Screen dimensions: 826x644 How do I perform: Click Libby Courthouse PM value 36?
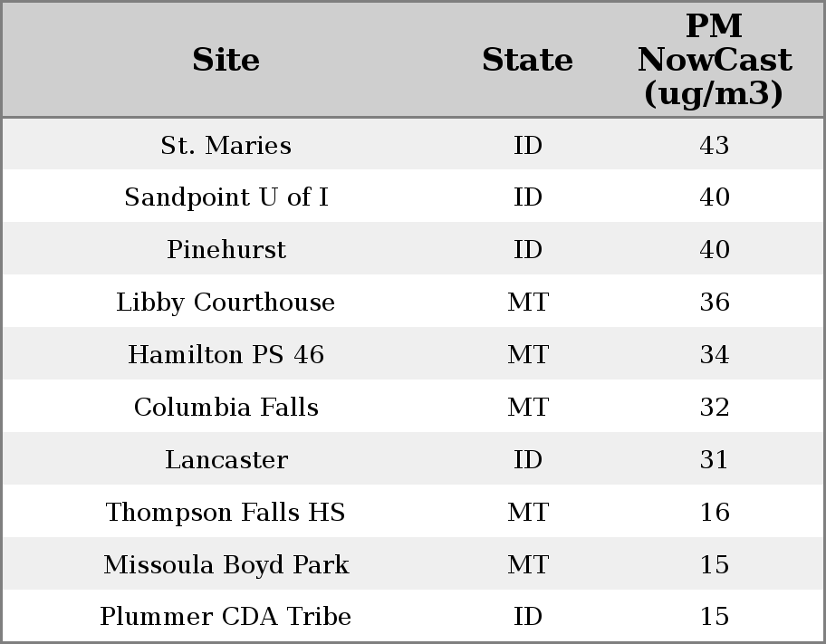coord(714,303)
